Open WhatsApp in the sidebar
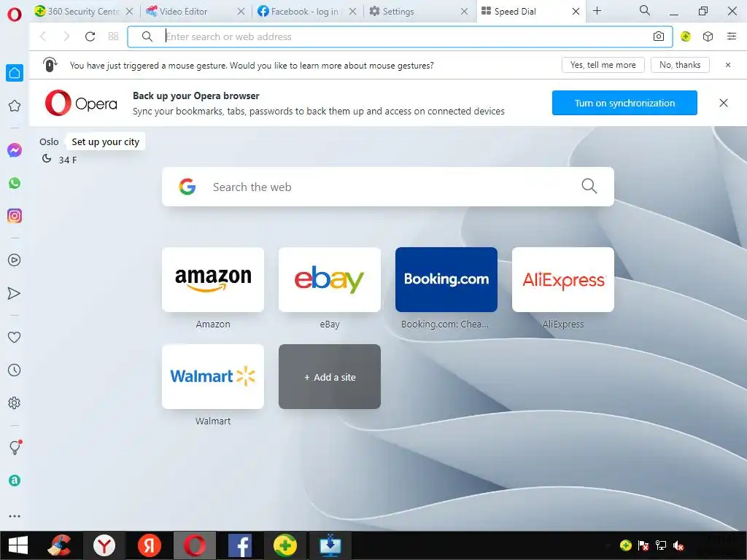 (x=15, y=183)
